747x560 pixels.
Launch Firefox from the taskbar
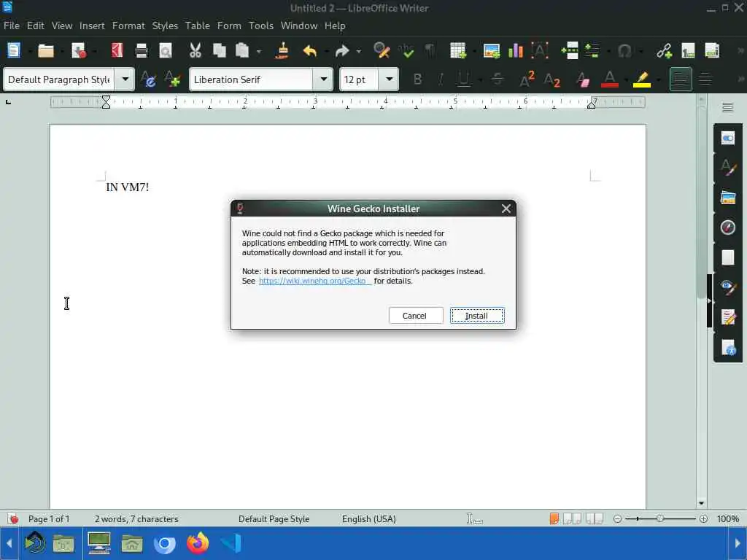pyautogui.click(x=198, y=543)
